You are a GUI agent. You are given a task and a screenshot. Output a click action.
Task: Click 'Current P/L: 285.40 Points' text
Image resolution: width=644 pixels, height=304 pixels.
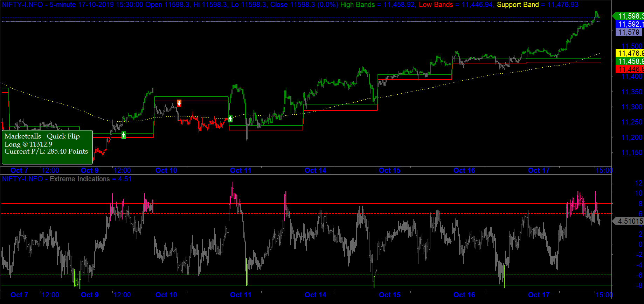click(x=46, y=151)
